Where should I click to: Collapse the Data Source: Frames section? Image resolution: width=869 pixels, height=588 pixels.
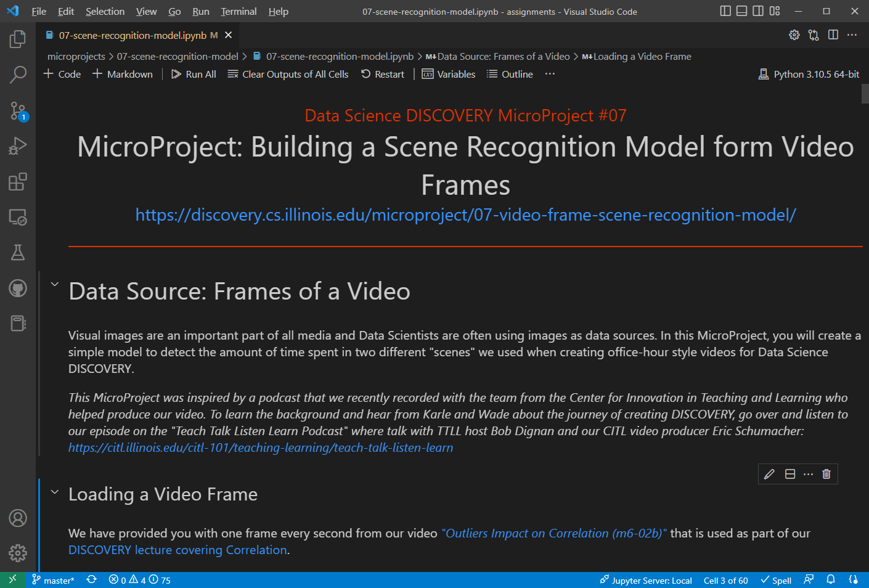pos(55,284)
